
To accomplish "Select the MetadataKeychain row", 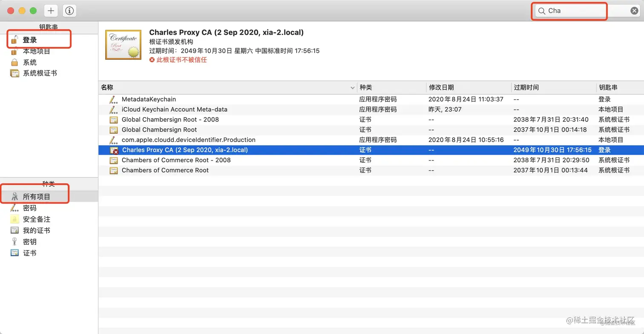I will 371,99.
